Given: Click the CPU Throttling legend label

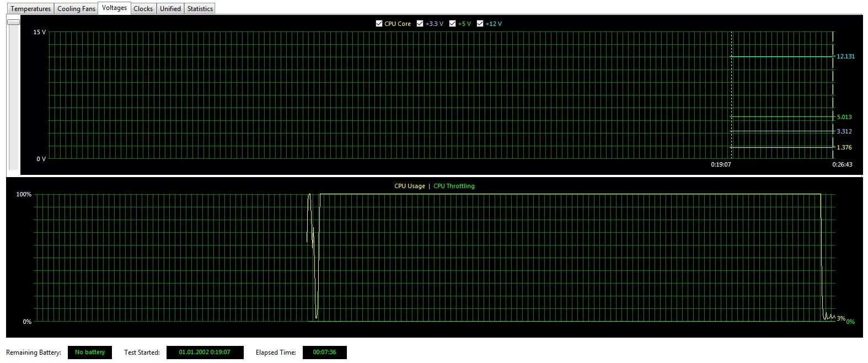Looking at the screenshot, I should pyautogui.click(x=454, y=186).
